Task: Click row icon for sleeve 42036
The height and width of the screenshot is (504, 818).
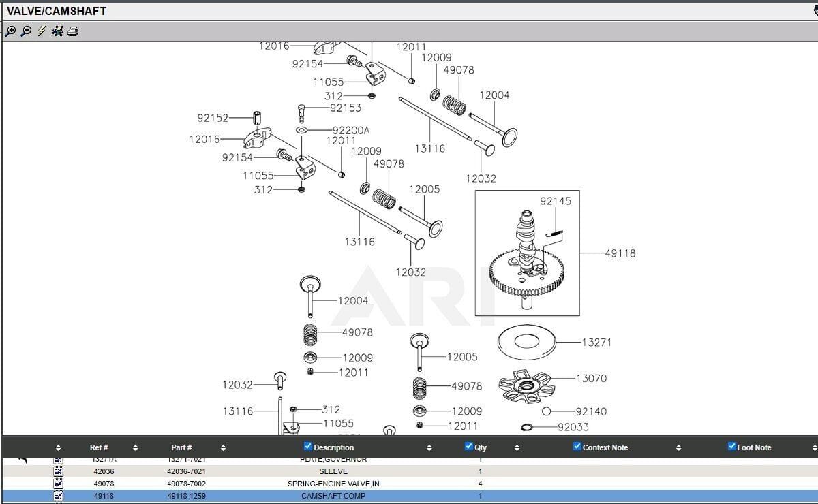Action: 58,471
